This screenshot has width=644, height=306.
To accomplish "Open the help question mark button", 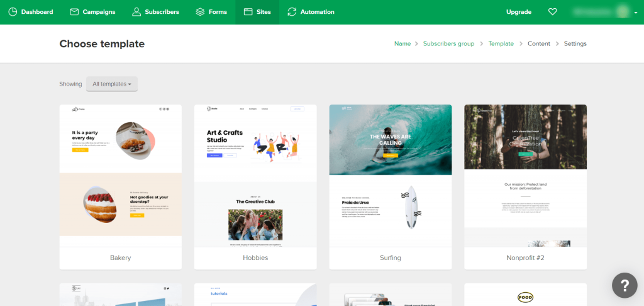I will pos(624,286).
